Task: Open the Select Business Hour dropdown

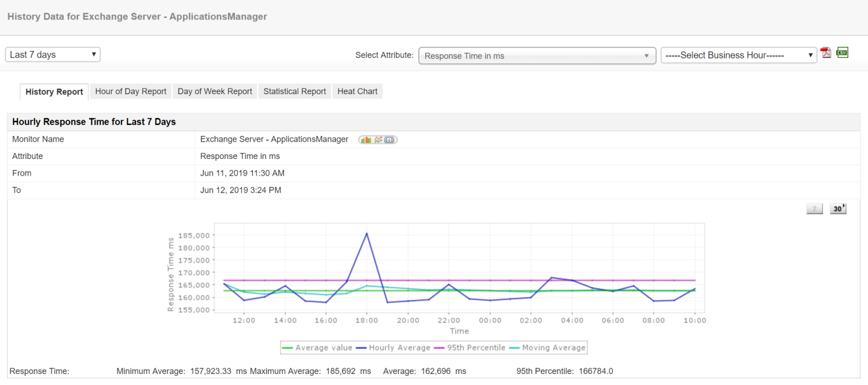Action: pos(738,55)
